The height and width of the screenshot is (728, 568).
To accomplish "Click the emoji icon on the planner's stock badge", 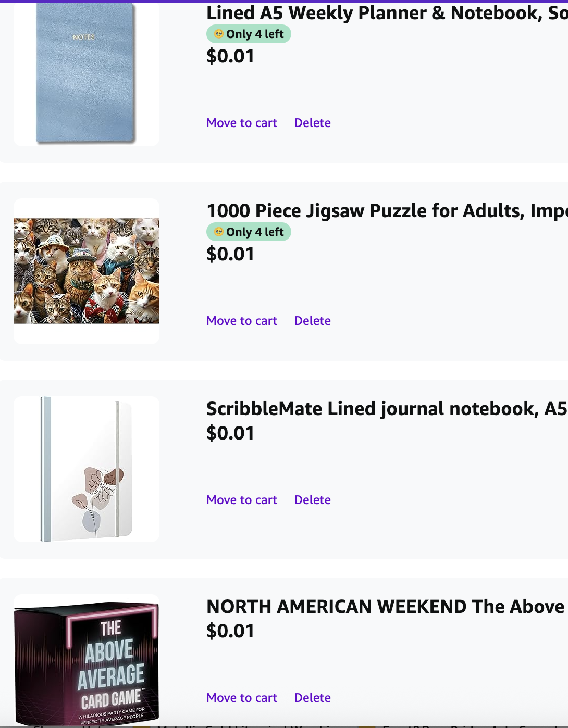I will (219, 34).
